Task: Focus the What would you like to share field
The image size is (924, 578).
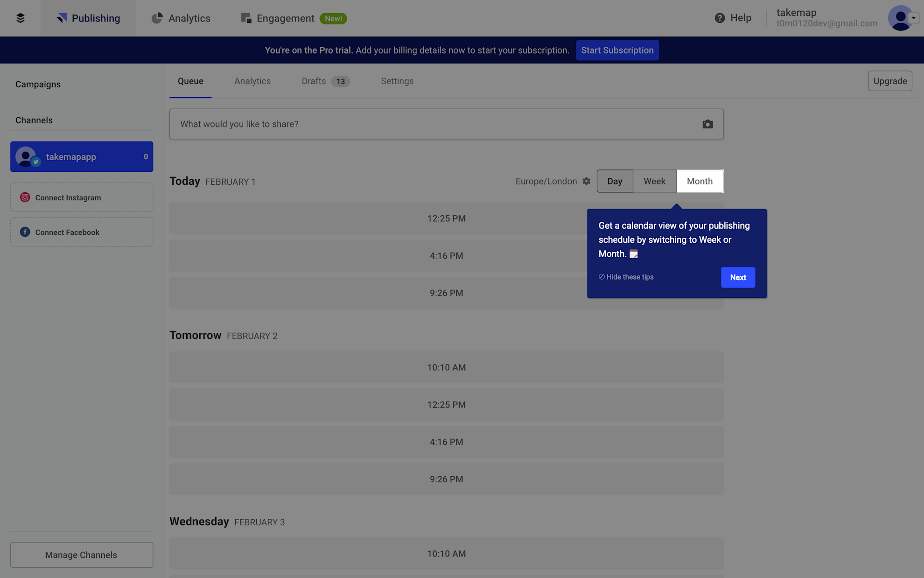Action: (446, 124)
